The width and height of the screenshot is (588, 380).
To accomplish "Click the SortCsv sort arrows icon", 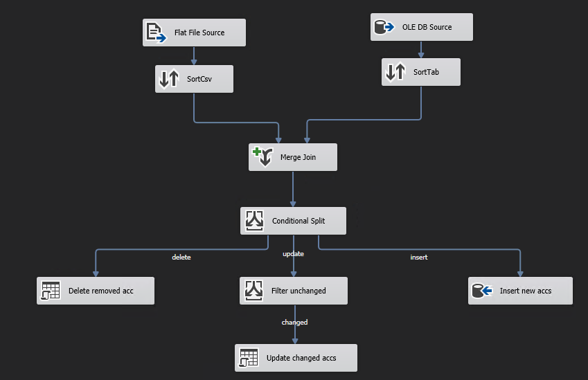I will (169, 79).
